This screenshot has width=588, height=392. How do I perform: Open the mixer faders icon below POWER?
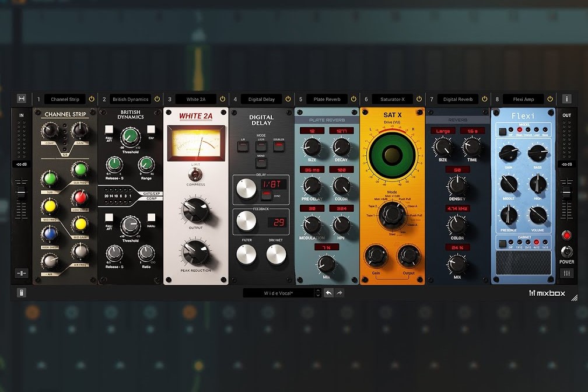[566, 273]
